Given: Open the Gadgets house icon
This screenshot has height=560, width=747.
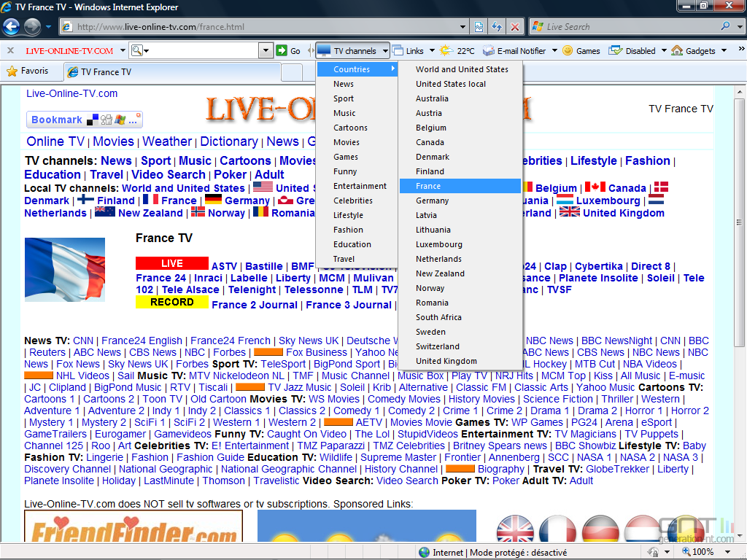Looking at the screenshot, I should click(x=677, y=50).
